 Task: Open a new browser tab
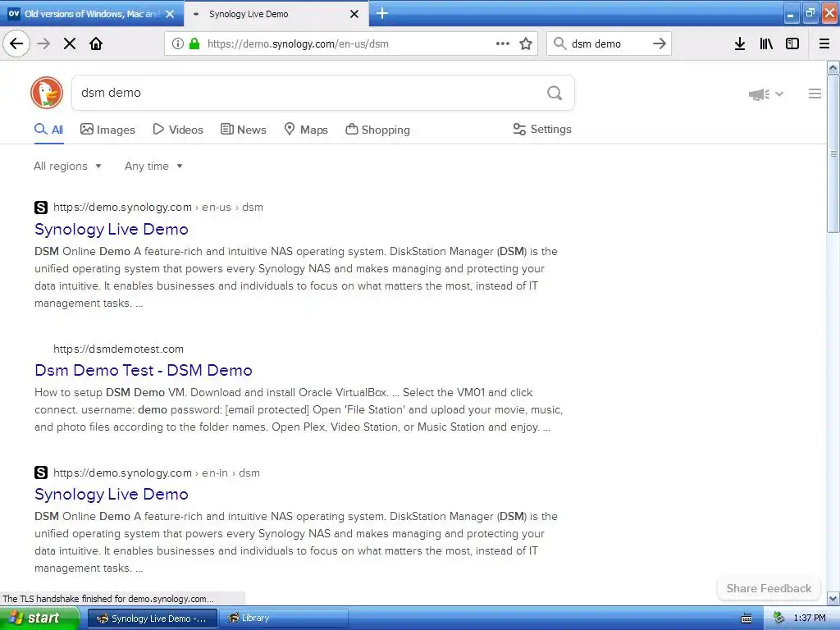pos(382,13)
